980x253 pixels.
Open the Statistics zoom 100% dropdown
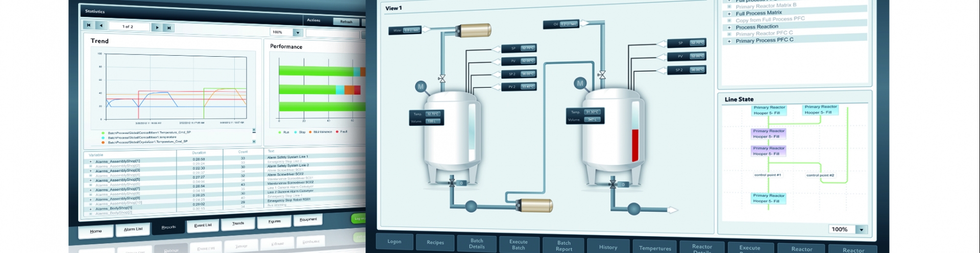[299, 33]
